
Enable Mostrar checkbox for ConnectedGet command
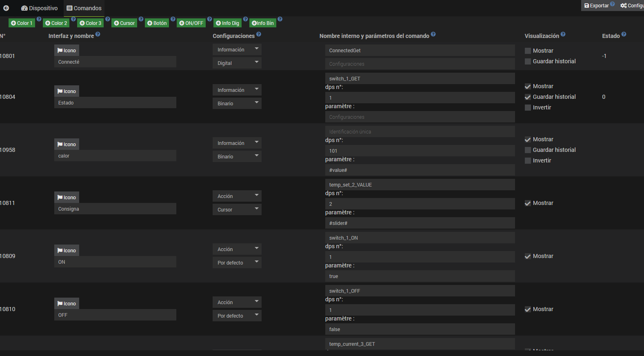point(528,51)
